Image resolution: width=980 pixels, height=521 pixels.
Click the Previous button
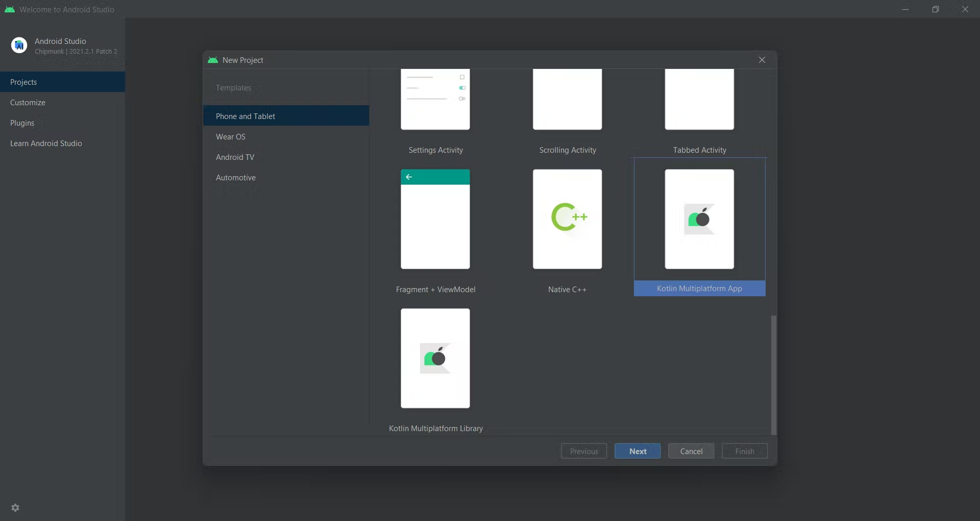(584, 451)
